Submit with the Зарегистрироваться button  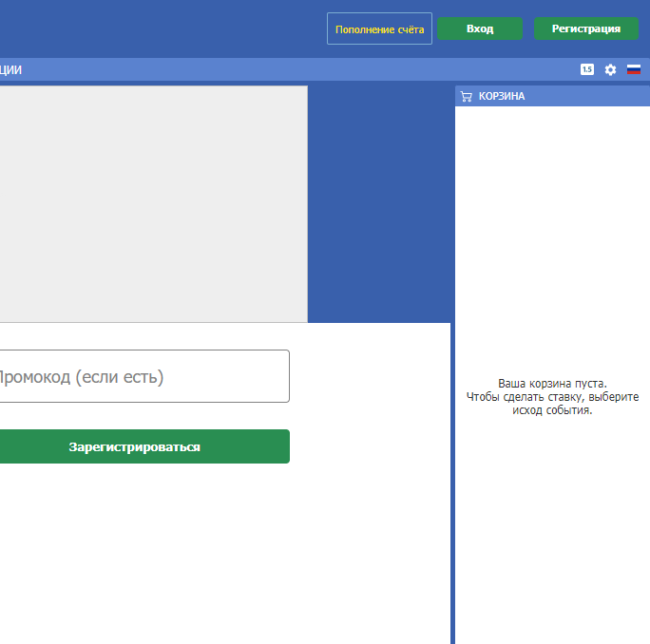tap(143, 446)
